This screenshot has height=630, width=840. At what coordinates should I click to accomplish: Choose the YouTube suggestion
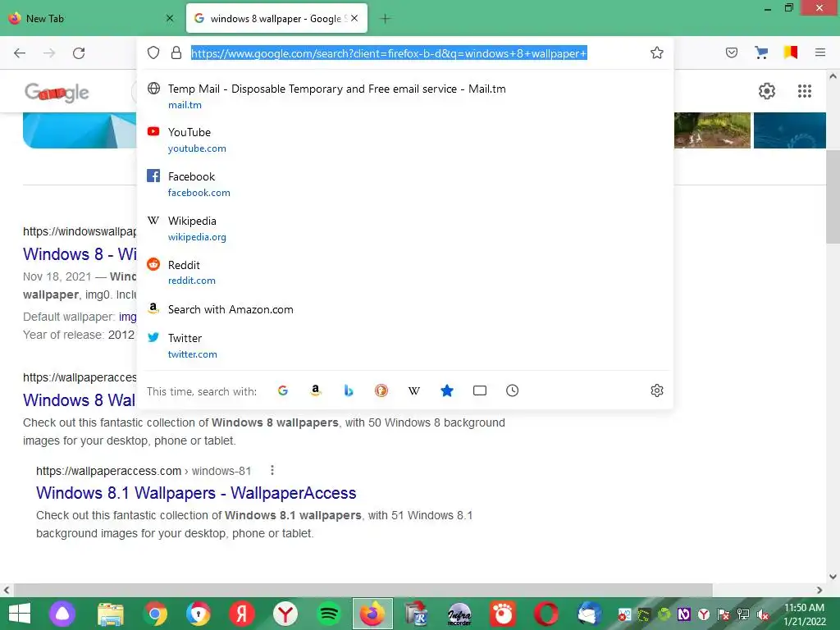[x=404, y=139]
